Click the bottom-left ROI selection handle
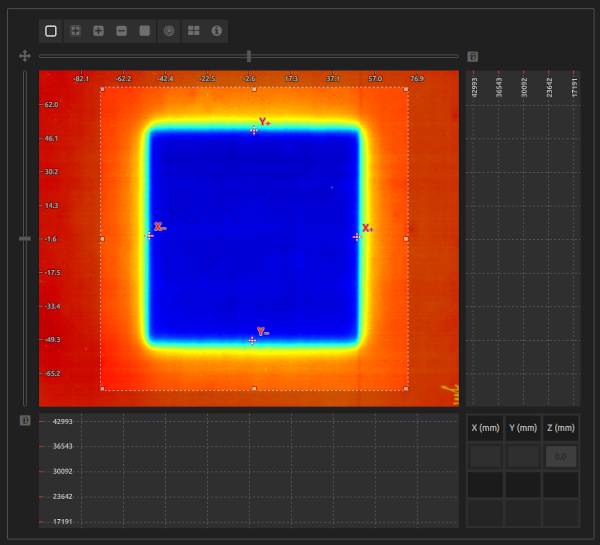 tap(102, 388)
